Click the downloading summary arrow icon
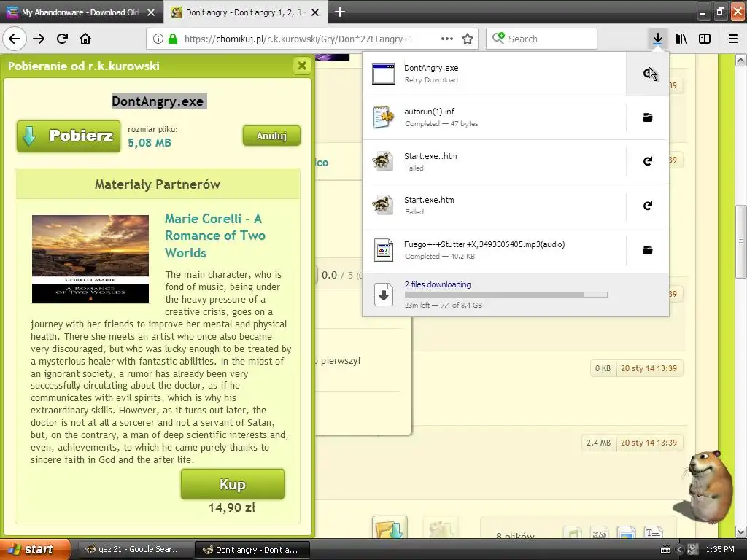 384,295
